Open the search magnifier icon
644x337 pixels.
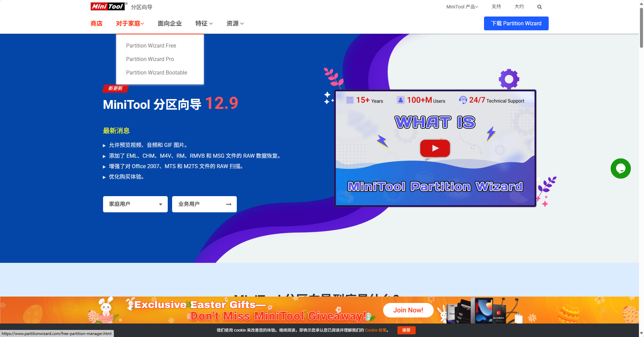pyautogui.click(x=540, y=7)
